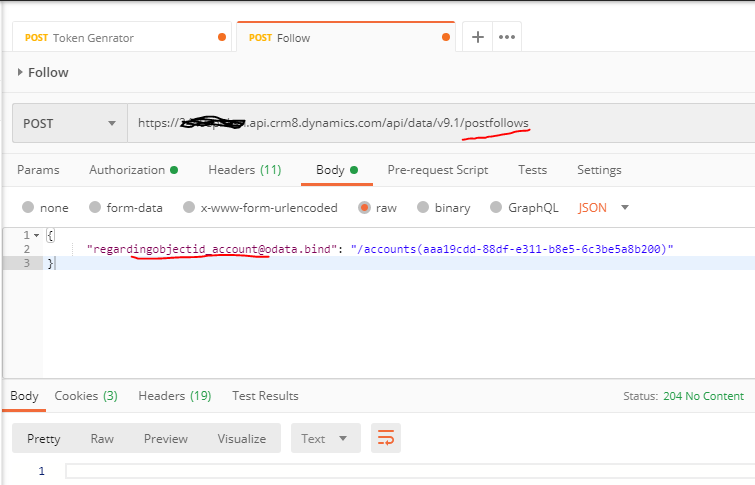Select the none body type

pos(45,208)
